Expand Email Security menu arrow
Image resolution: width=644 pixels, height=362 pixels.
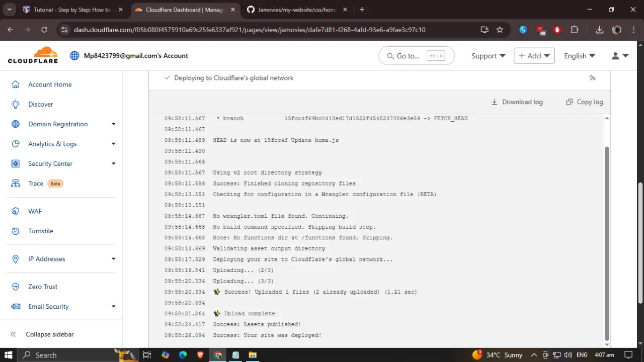[x=114, y=306]
